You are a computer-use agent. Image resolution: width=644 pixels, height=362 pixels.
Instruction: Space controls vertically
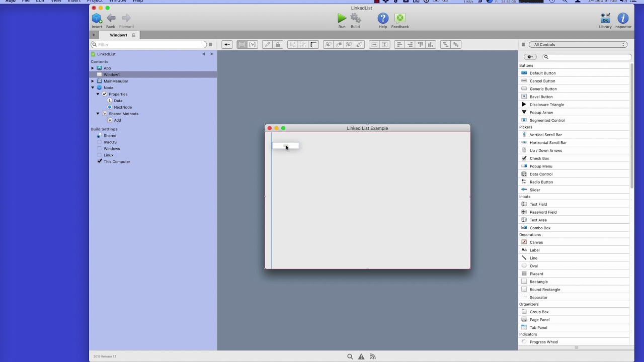click(456, 45)
